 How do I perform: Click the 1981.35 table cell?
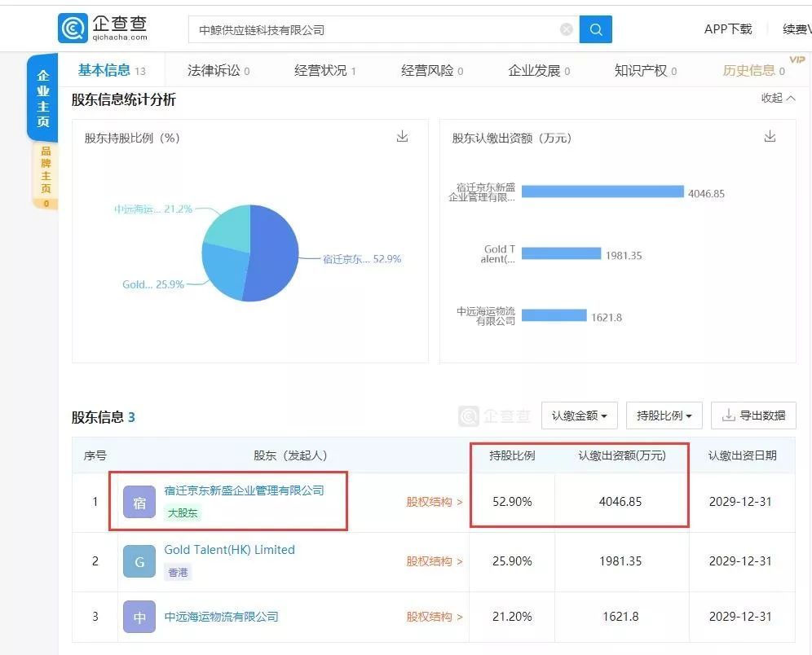coord(620,561)
